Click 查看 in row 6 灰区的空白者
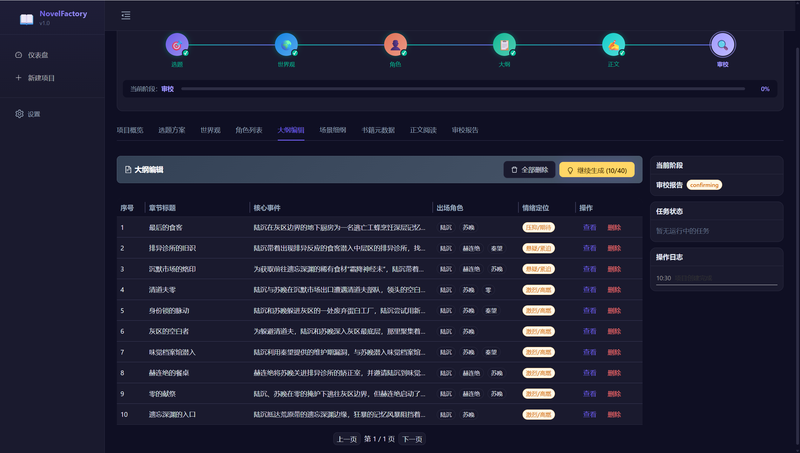 coord(590,332)
